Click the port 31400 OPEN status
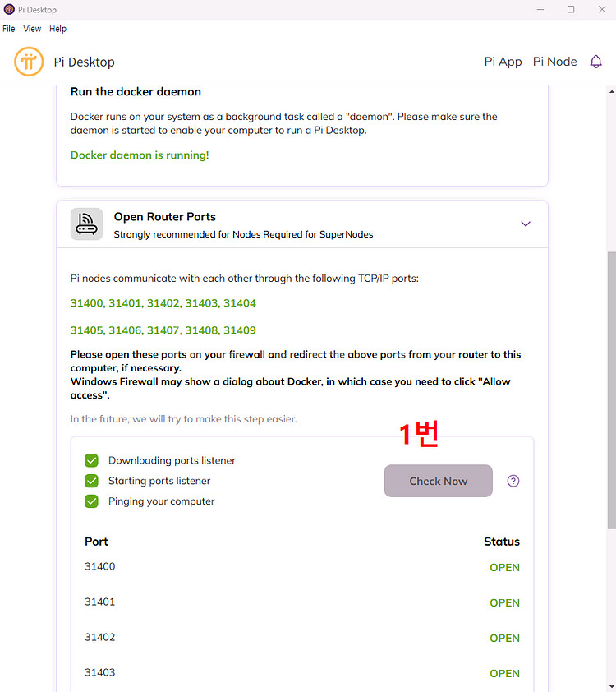 [504, 568]
